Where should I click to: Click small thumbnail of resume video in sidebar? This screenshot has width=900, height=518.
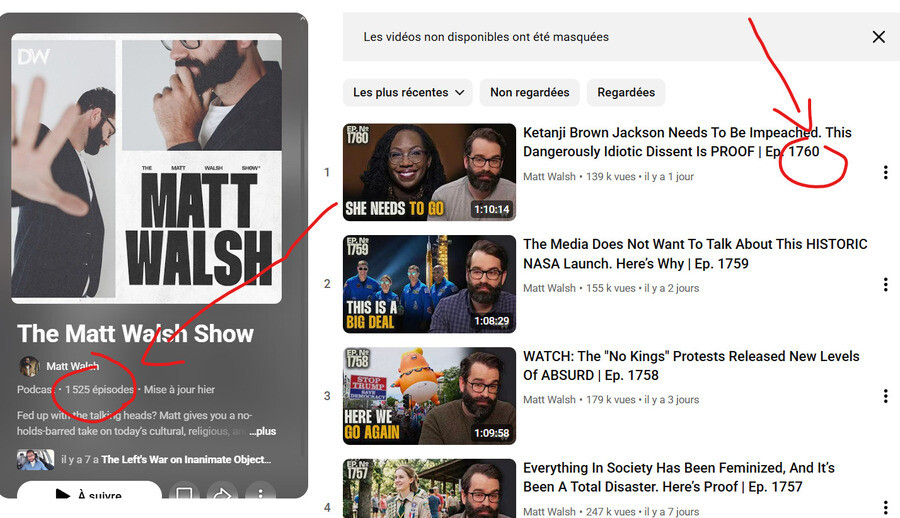(x=36, y=459)
